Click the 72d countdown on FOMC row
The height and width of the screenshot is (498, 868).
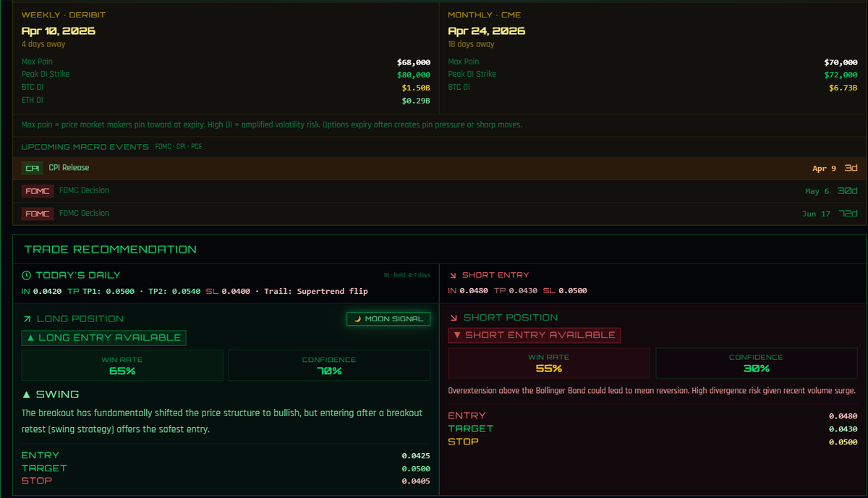[x=847, y=214]
